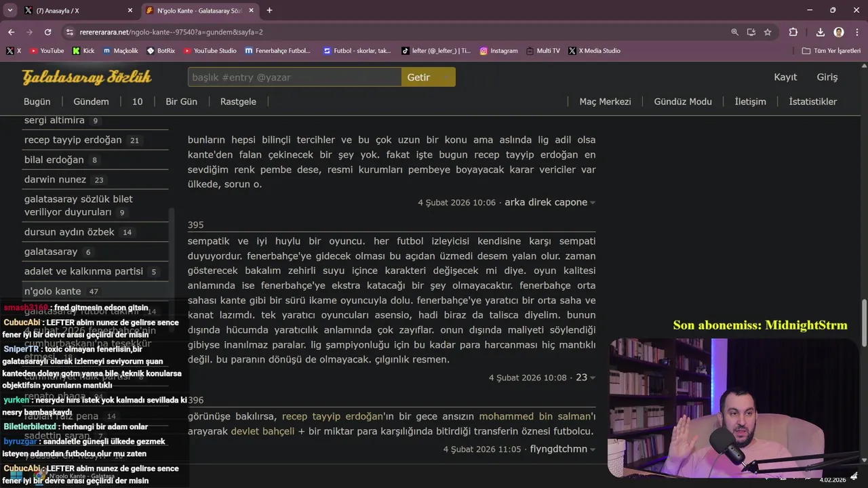Screen dimensions: 868x488
Task: Close the Anasayfa / X tab
Action: (x=130, y=10)
